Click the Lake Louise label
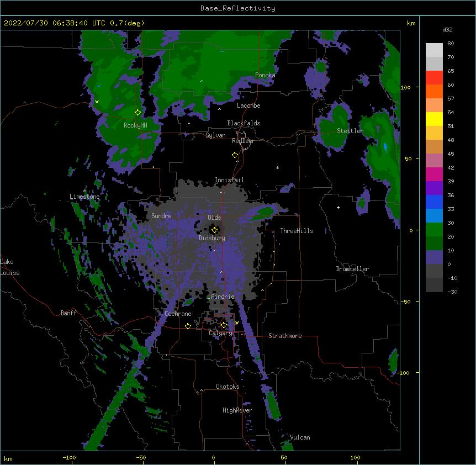Viewport: 476px width, 465px height. [10, 267]
